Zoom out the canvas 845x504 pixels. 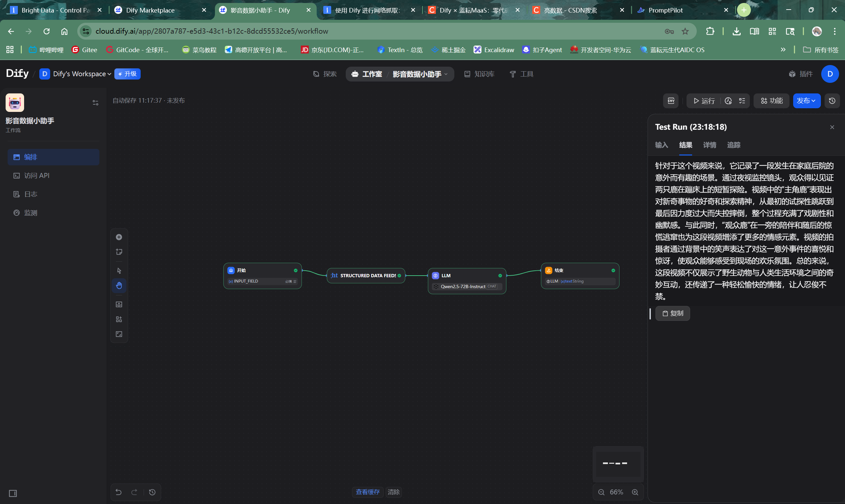pyautogui.click(x=601, y=492)
